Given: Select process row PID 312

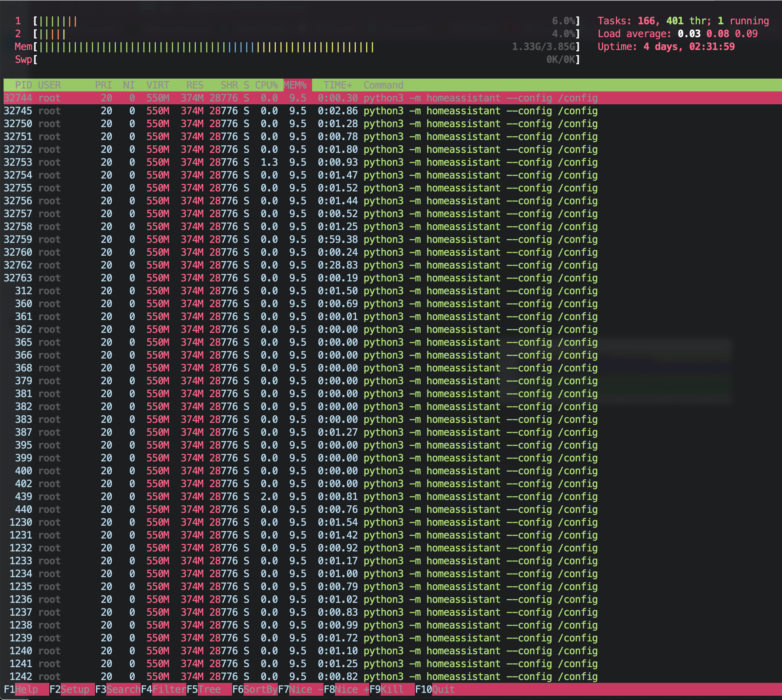Looking at the screenshot, I should 392,291.
